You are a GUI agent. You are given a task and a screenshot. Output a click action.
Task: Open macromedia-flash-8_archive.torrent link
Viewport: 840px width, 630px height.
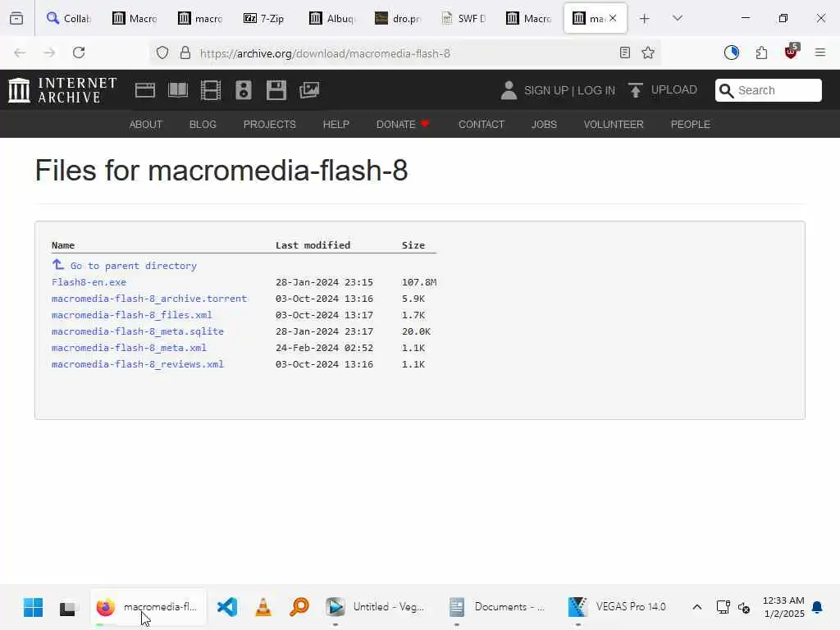[x=149, y=299]
